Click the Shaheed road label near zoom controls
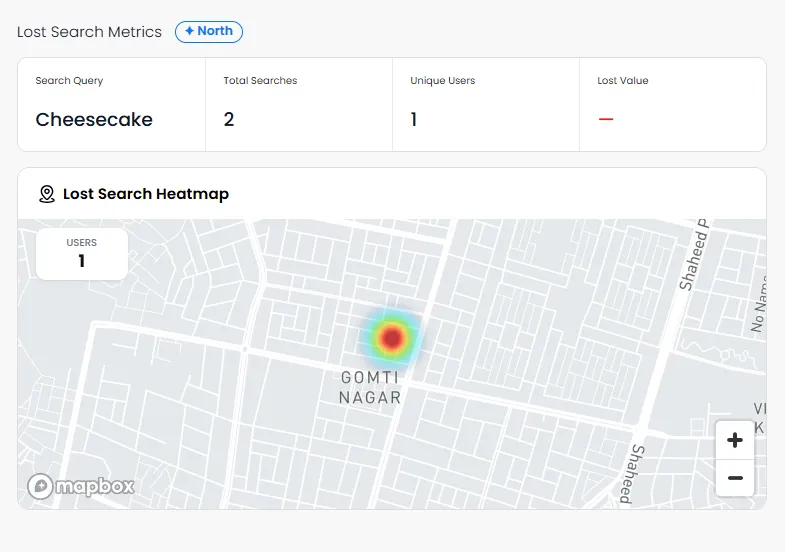The image size is (785, 552). pos(632,473)
